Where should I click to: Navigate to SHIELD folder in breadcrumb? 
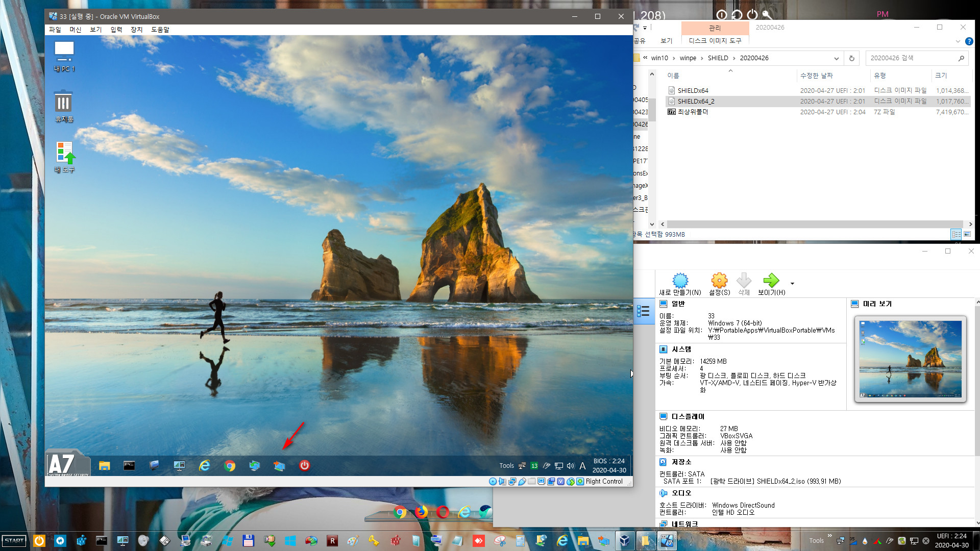(x=718, y=58)
